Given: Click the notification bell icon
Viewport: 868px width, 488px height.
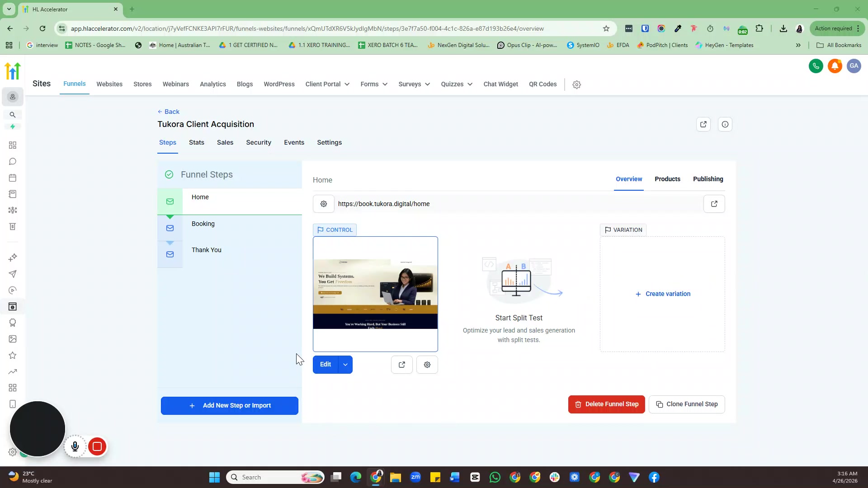Looking at the screenshot, I should (835, 66).
